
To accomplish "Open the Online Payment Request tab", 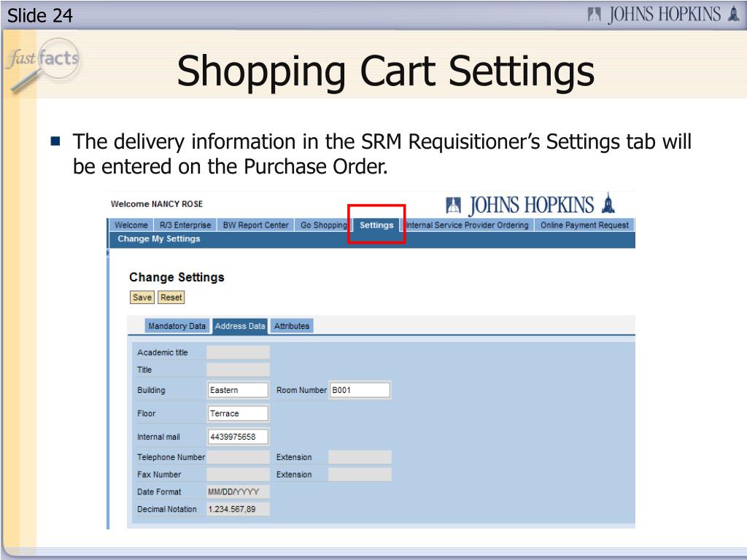I will tap(584, 225).
